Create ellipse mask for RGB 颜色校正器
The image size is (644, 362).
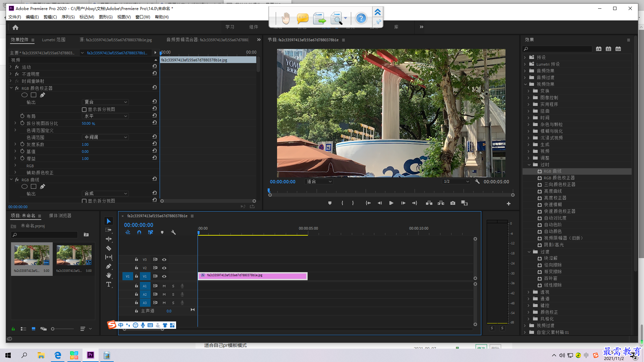tap(24, 95)
